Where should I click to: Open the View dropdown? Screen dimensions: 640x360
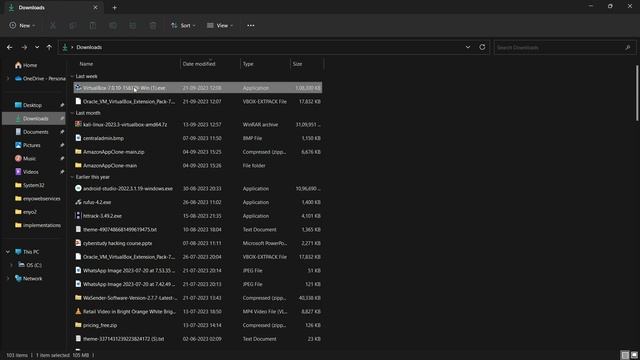point(220,26)
